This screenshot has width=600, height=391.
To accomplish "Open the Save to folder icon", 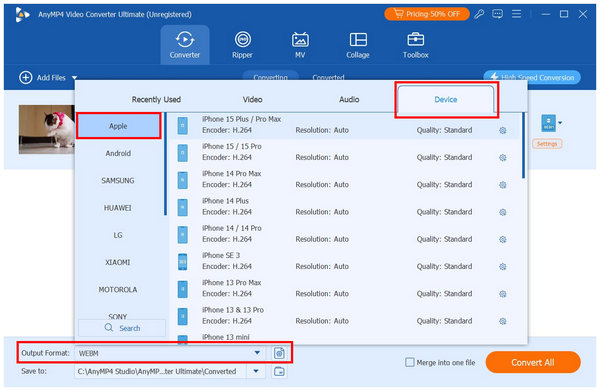I will (279, 371).
